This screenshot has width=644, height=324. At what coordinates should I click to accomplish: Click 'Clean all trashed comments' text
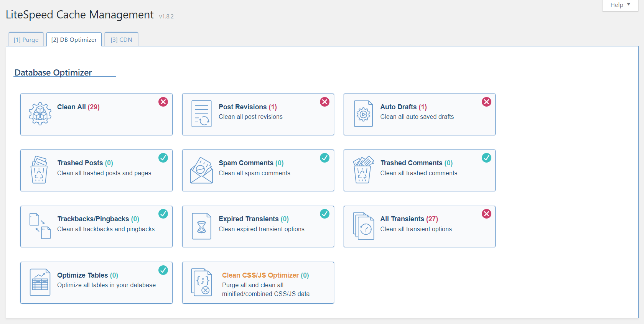click(x=419, y=173)
